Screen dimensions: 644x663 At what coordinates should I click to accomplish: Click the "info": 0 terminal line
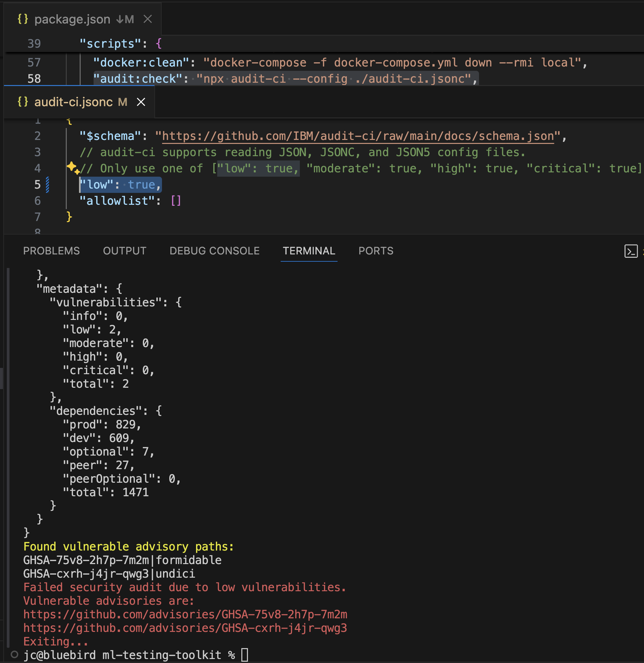coord(95,316)
